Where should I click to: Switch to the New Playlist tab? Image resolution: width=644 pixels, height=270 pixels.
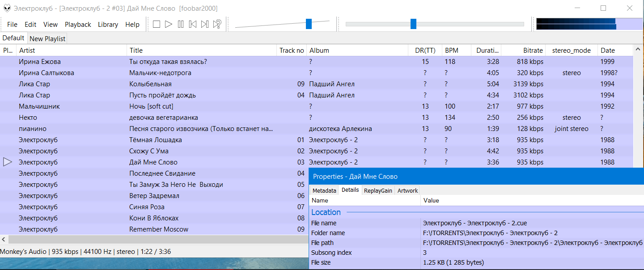pos(47,38)
